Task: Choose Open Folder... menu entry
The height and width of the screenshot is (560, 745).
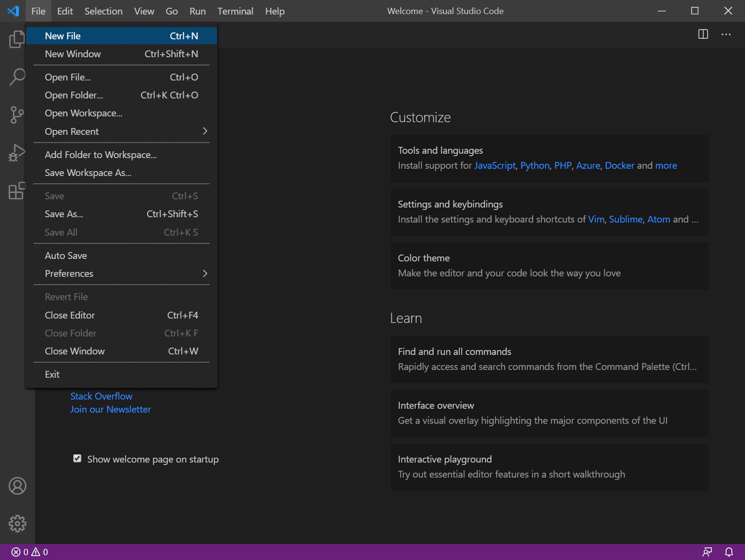Action: click(121, 95)
